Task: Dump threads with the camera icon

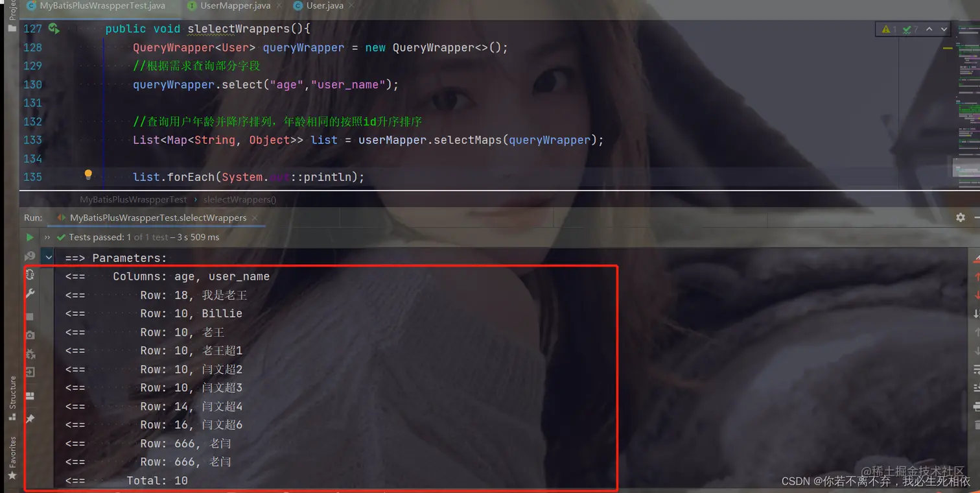Action: pyautogui.click(x=30, y=335)
